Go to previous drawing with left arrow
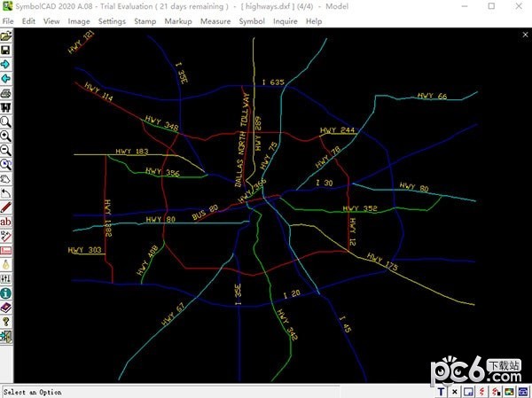Viewport: 532px width, 398px height. pos(6,79)
